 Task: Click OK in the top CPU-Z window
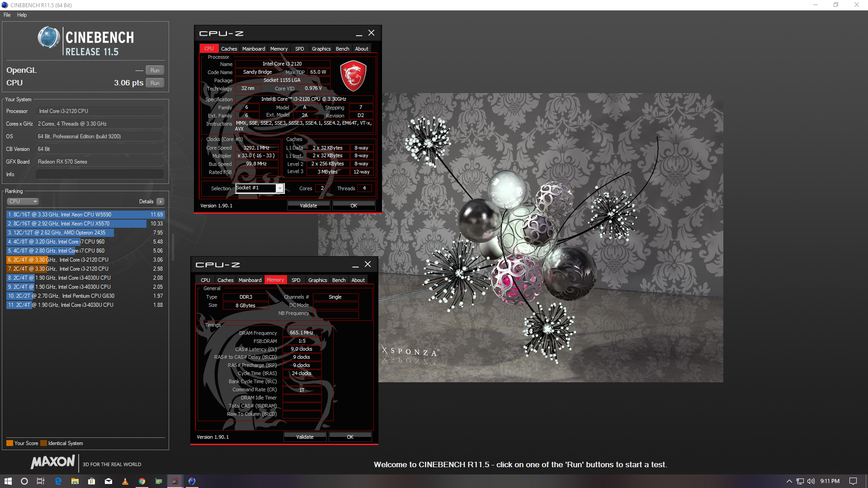click(x=354, y=206)
